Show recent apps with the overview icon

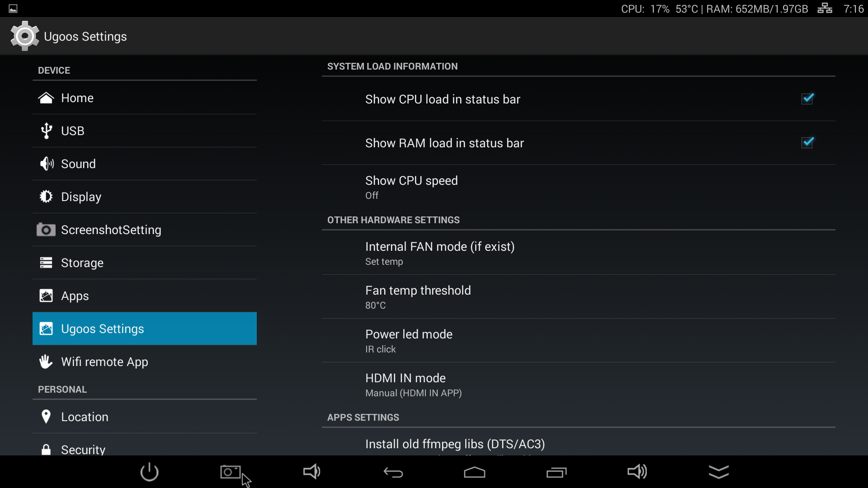(x=557, y=472)
